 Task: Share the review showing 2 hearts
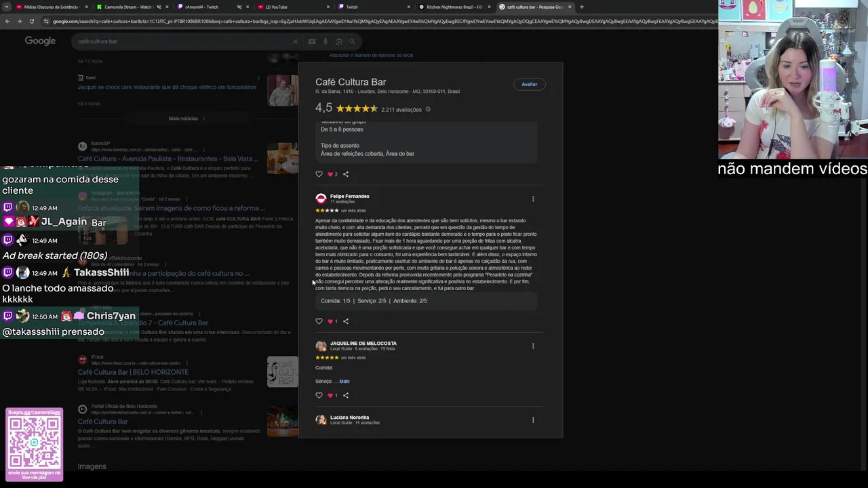click(x=345, y=174)
